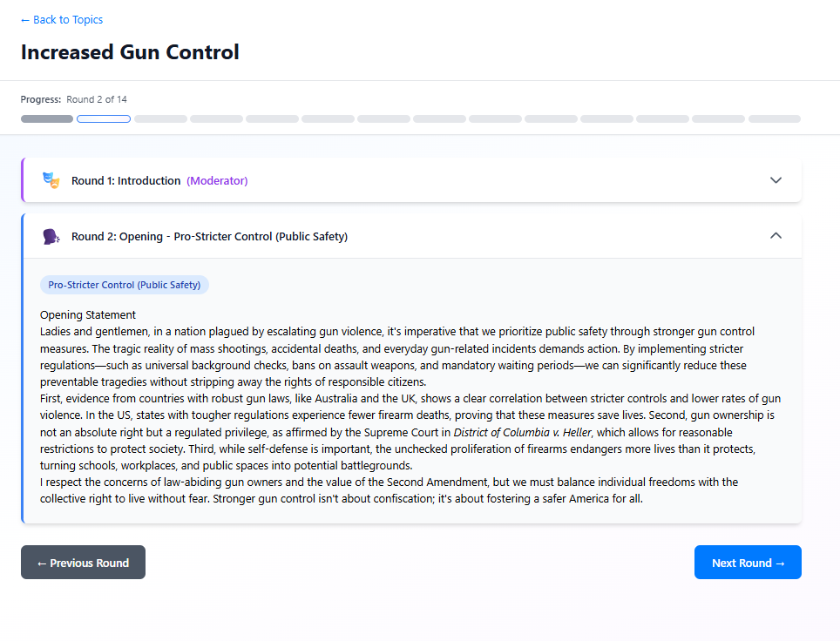Select the Round 2: Opening header title
This screenshot has width=840, height=641.
(x=209, y=237)
